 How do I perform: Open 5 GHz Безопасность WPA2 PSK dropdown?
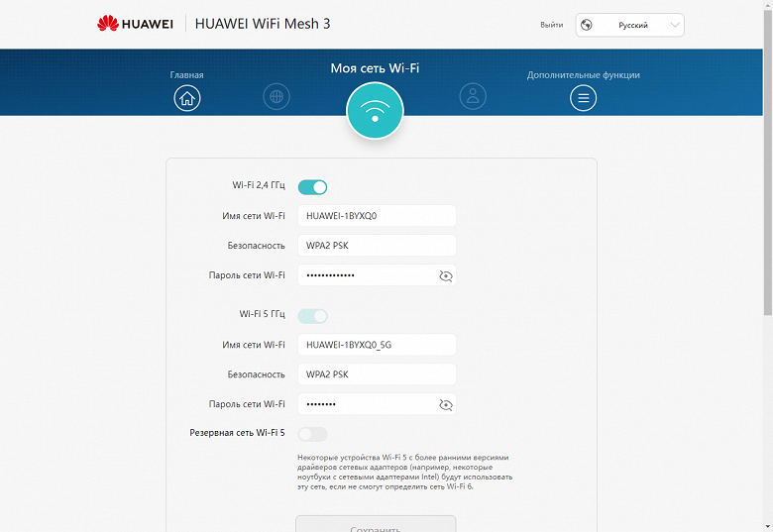point(378,374)
